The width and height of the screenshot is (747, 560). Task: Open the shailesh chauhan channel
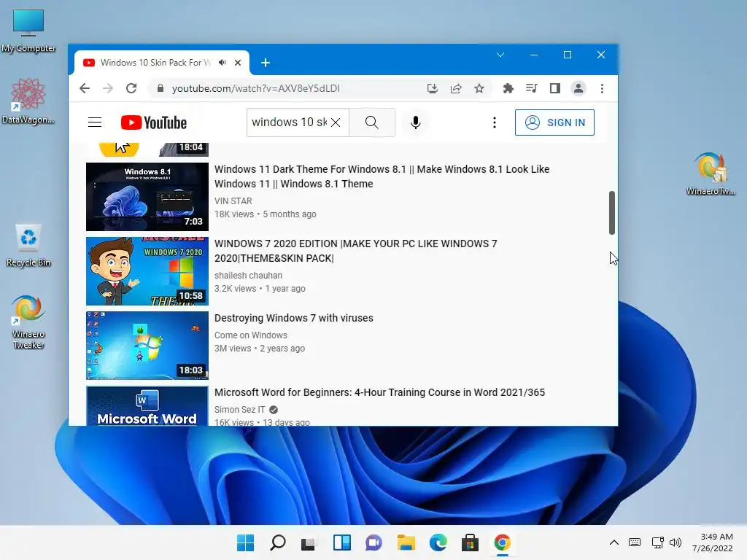[248, 275]
